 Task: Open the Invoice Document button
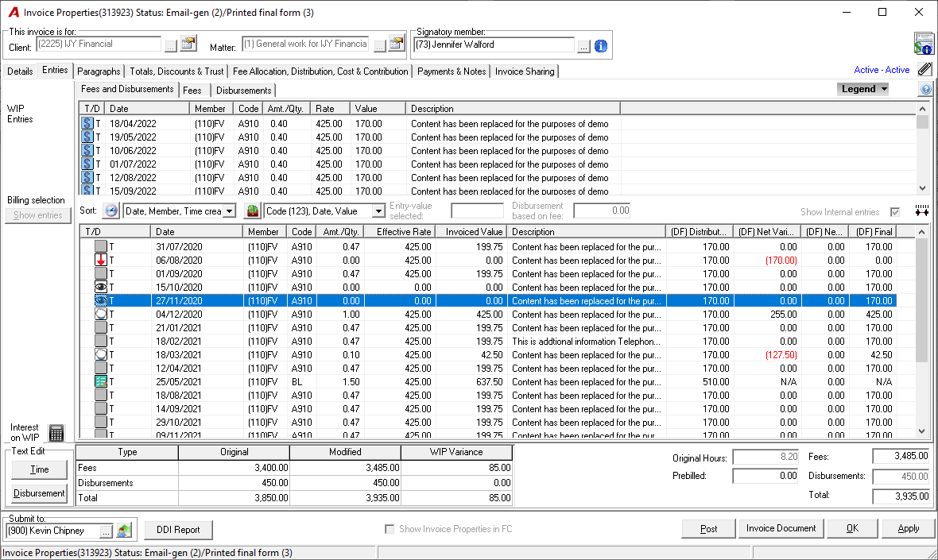tap(781, 528)
